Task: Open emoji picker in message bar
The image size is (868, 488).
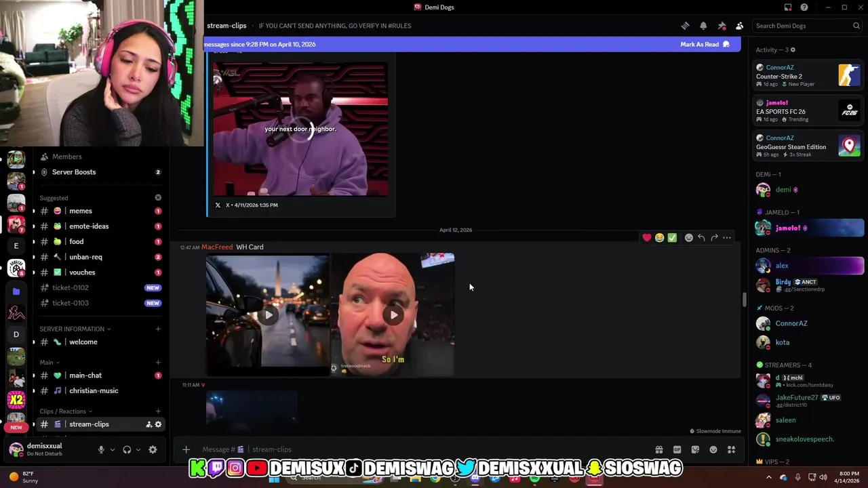Action: (713, 449)
